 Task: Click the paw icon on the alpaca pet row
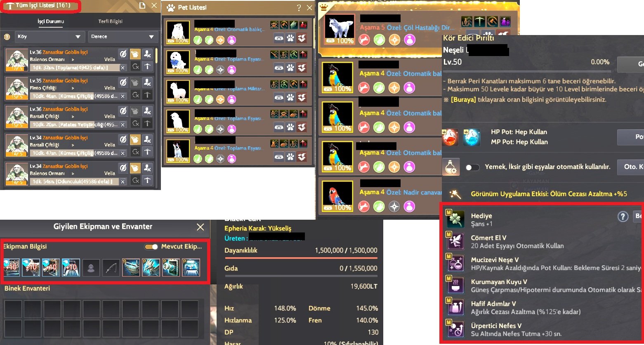coord(290,98)
